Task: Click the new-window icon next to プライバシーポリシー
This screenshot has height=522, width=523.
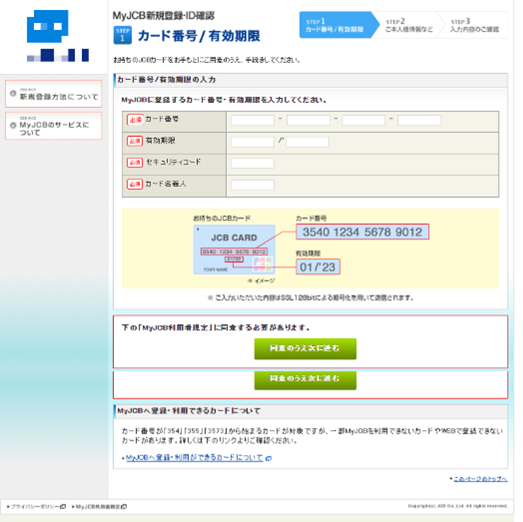Action: 63,506
